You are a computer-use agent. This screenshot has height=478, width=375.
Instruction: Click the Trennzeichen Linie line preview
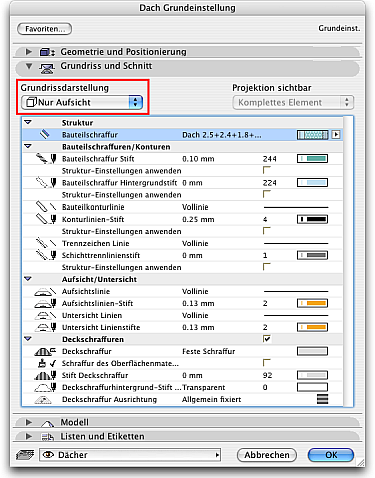click(296, 244)
